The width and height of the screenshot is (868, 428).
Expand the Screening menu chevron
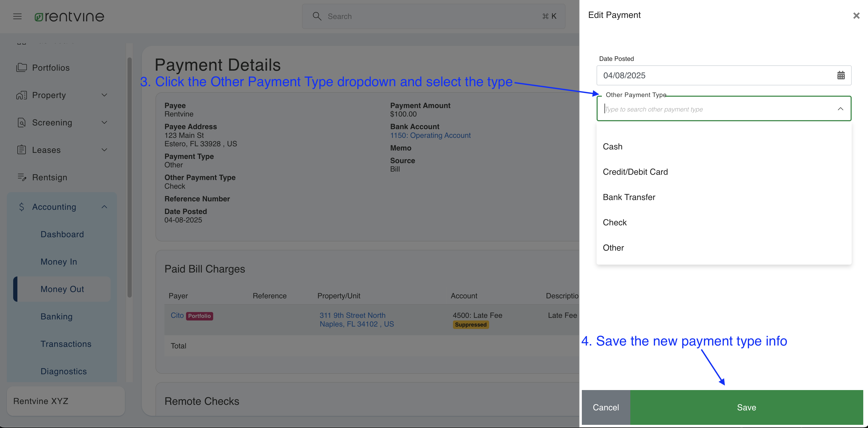(x=104, y=122)
